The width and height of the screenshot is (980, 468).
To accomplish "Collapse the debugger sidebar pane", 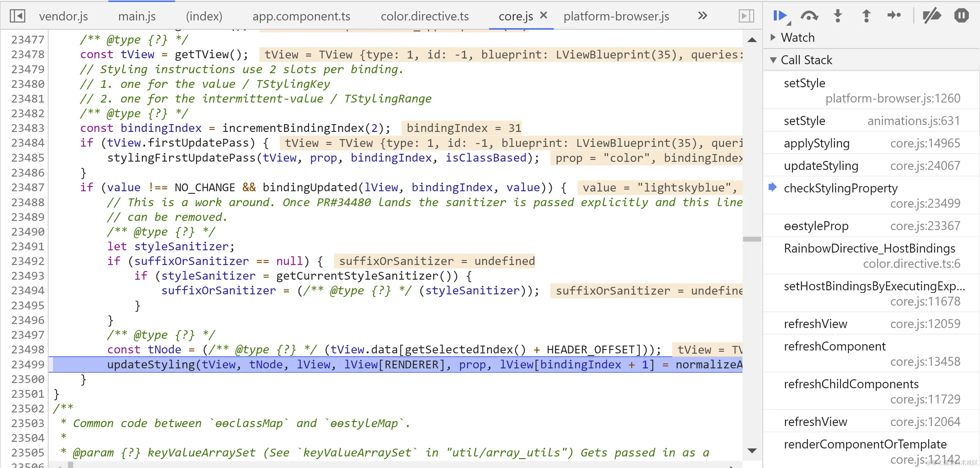I will [x=746, y=16].
